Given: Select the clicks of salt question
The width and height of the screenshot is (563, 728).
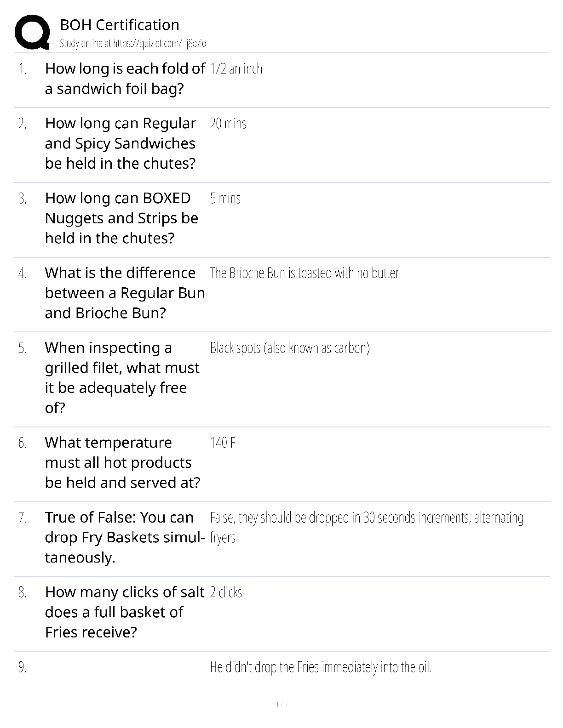Looking at the screenshot, I should coord(125,612).
